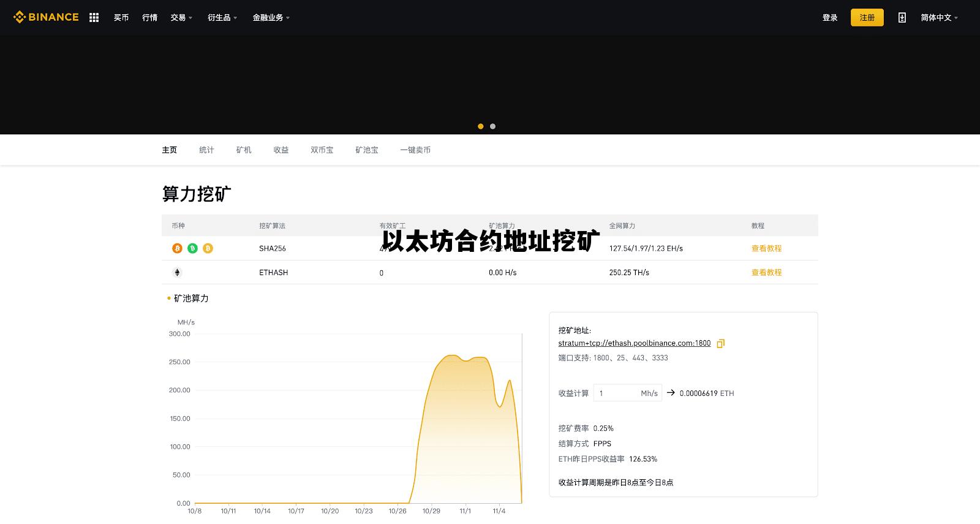Select the first banner carousel dot
This screenshot has width=980, height=524.
point(481,126)
